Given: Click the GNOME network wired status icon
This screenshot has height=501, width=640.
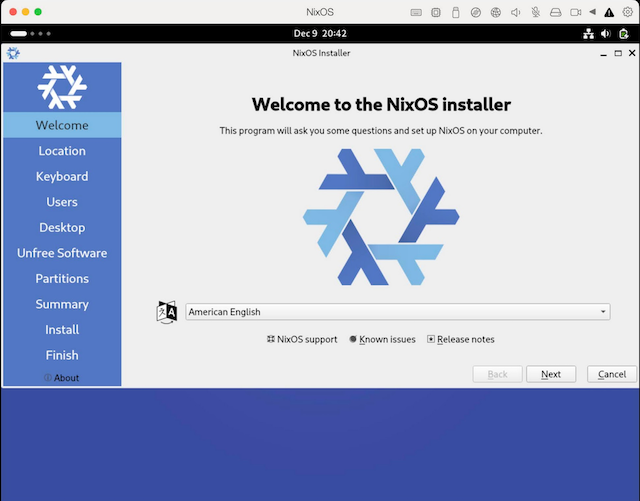Looking at the screenshot, I should click(x=588, y=33).
